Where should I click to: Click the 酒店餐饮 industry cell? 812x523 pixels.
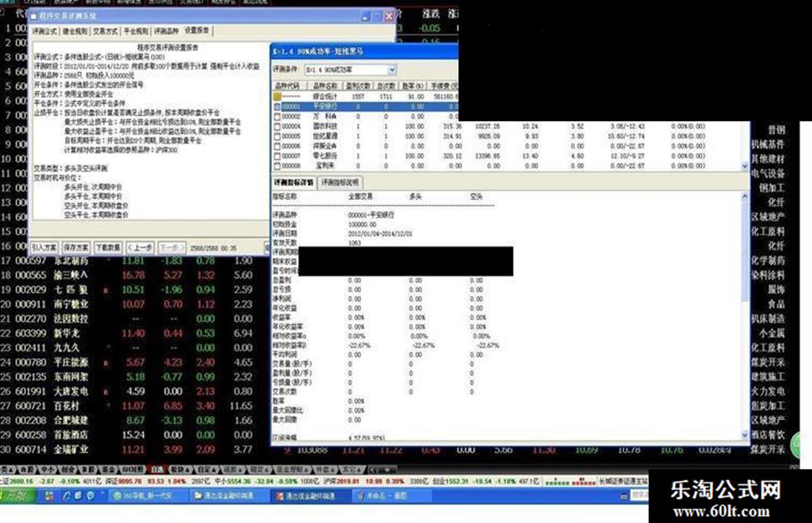[x=768, y=435]
